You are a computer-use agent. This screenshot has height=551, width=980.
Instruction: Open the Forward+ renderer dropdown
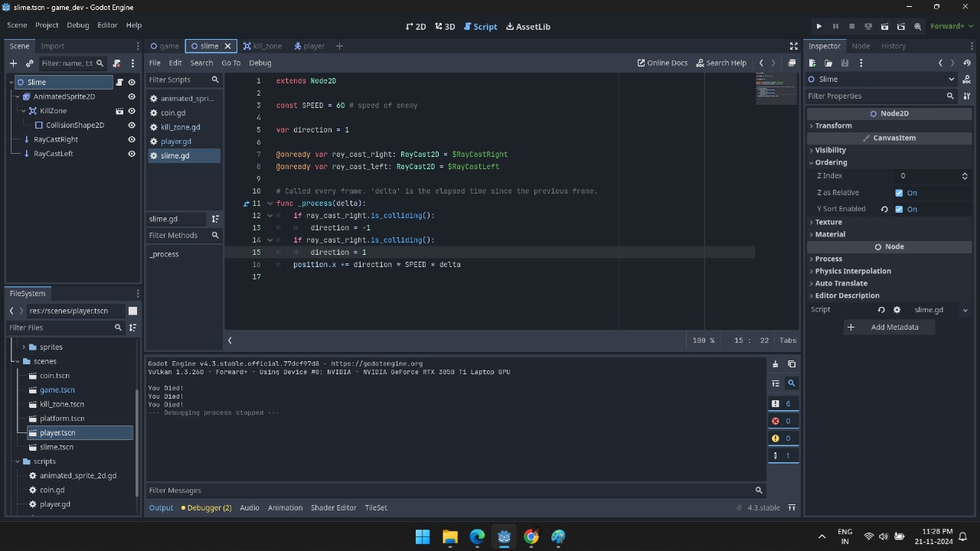click(952, 26)
